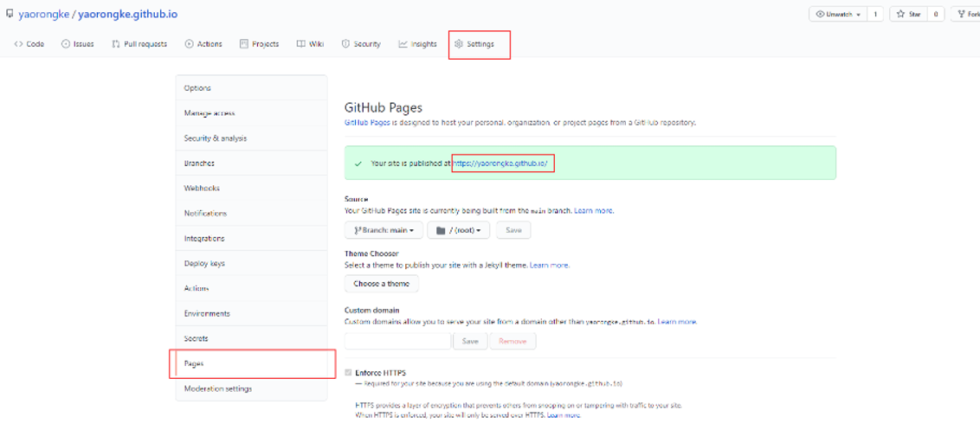Select the Settings tab

[474, 44]
